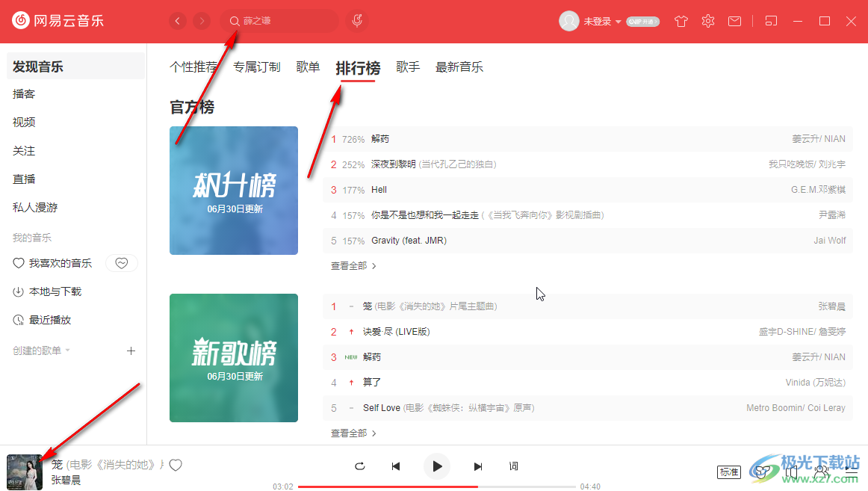This screenshot has width=868, height=491.
Task: Open 播客 in the sidebar
Action: 24,94
